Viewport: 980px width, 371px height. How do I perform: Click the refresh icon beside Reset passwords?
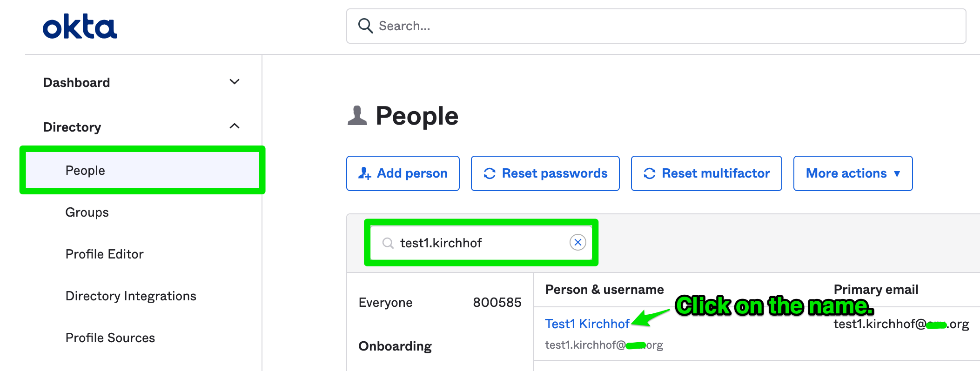490,173
